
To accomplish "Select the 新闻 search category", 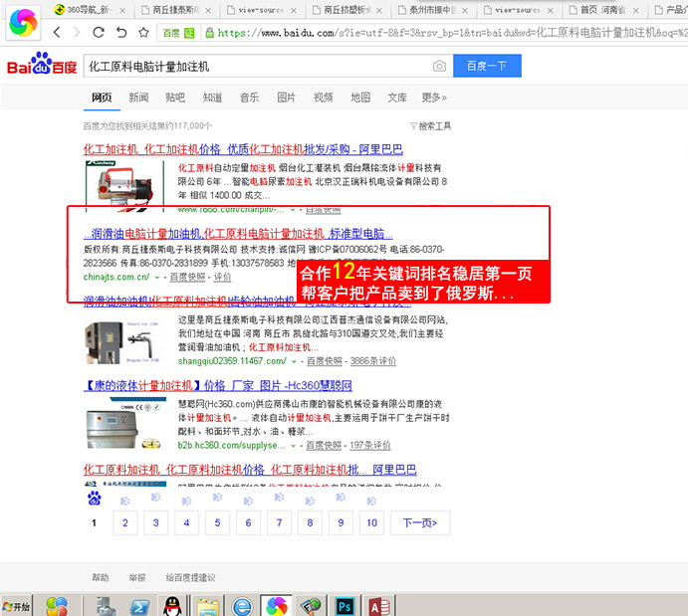I will pyautogui.click(x=138, y=98).
